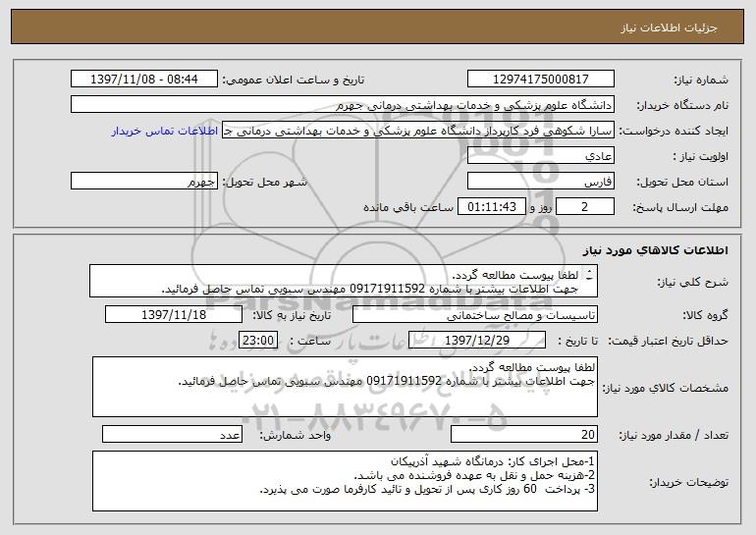The image size is (756, 535).
Task: Click the ایجاد کننده درخواست field
Action: (418, 131)
